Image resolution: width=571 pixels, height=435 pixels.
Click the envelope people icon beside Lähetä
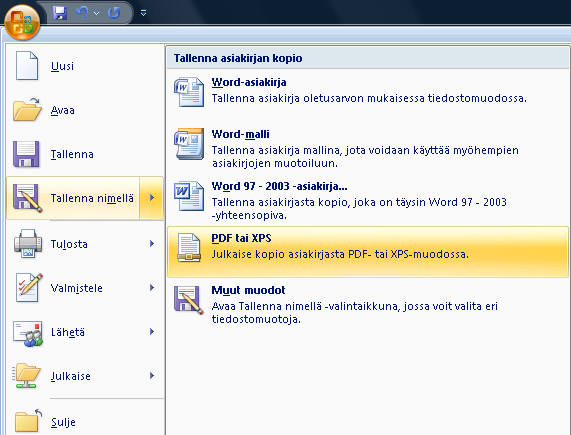pos(28,333)
